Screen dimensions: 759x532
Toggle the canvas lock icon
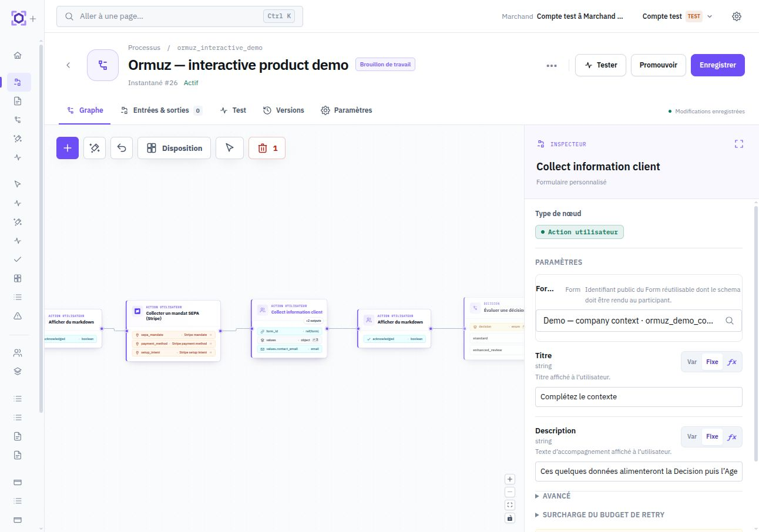[x=510, y=518]
